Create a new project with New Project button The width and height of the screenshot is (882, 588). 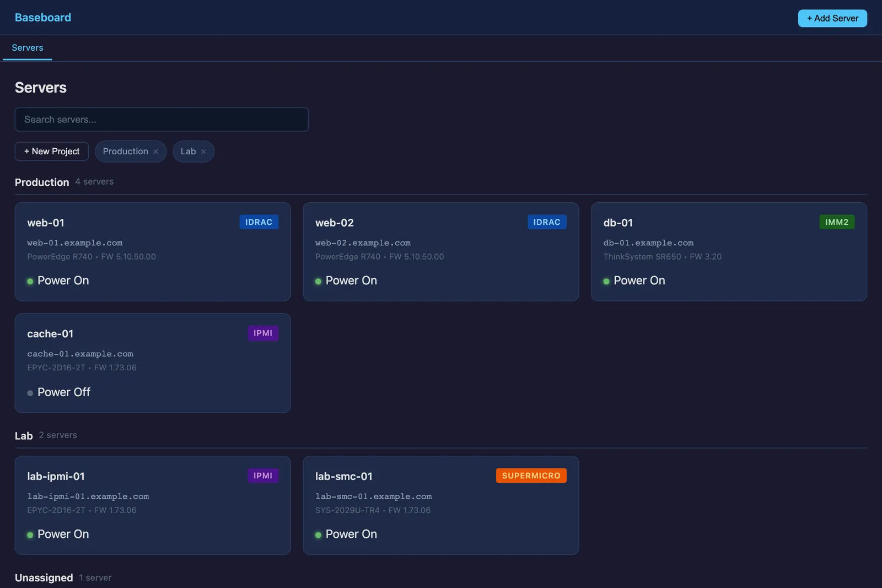pos(52,152)
